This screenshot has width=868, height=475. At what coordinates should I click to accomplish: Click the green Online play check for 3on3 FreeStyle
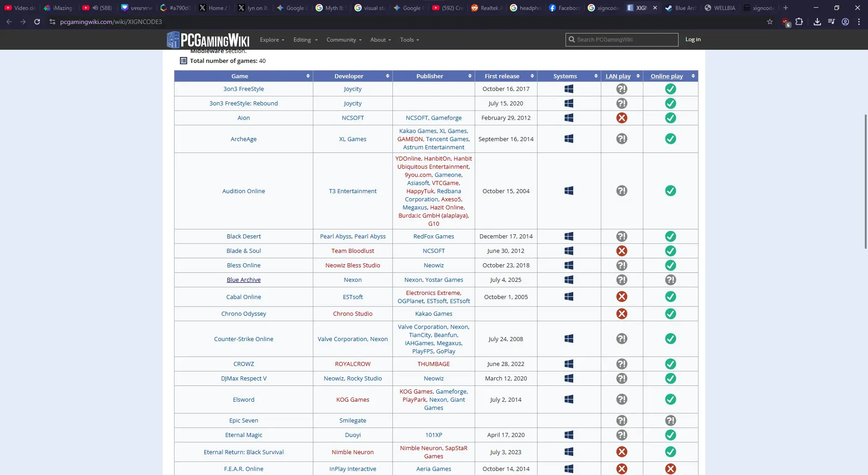click(x=670, y=89)
